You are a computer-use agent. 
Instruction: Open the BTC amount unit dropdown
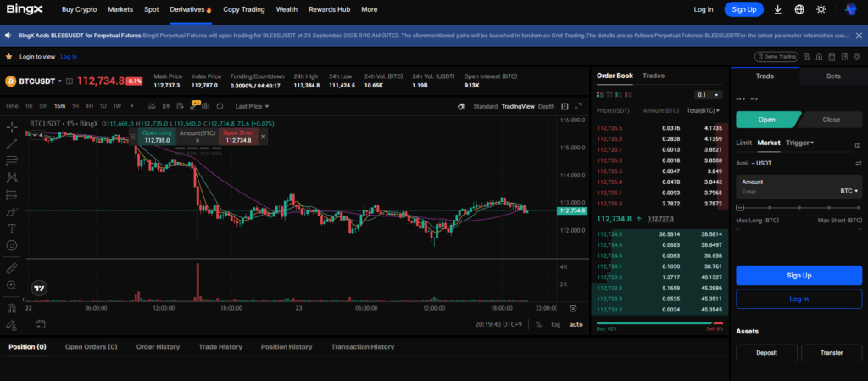point(849,191)
